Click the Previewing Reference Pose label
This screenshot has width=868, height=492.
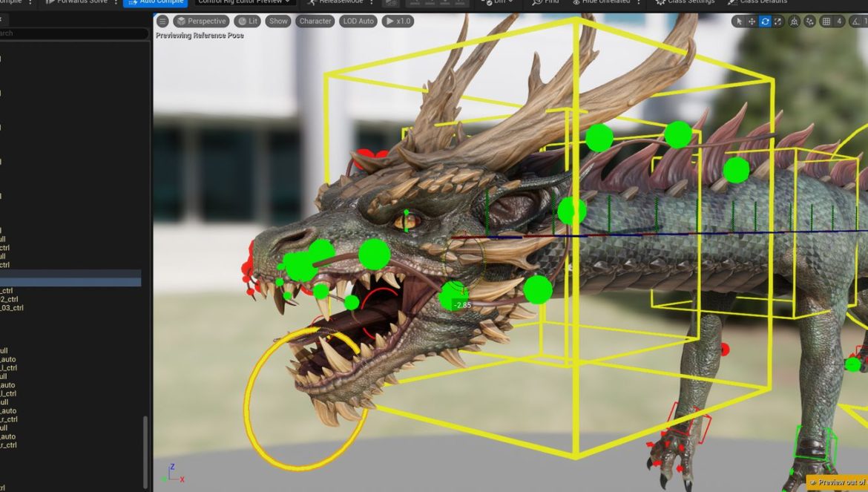[200, 36]
